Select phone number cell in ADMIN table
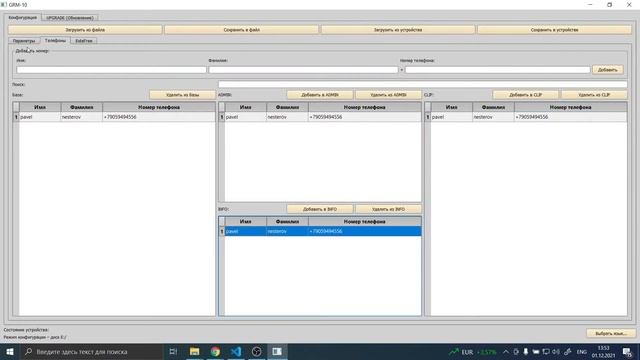 pos(364,117)
